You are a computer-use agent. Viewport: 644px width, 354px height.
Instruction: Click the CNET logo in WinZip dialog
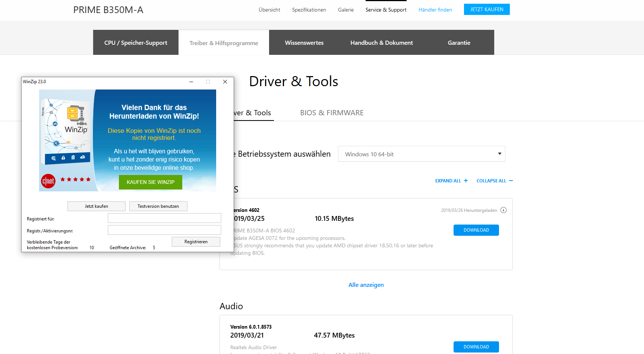pyautogui.click(x=48, y=181)
